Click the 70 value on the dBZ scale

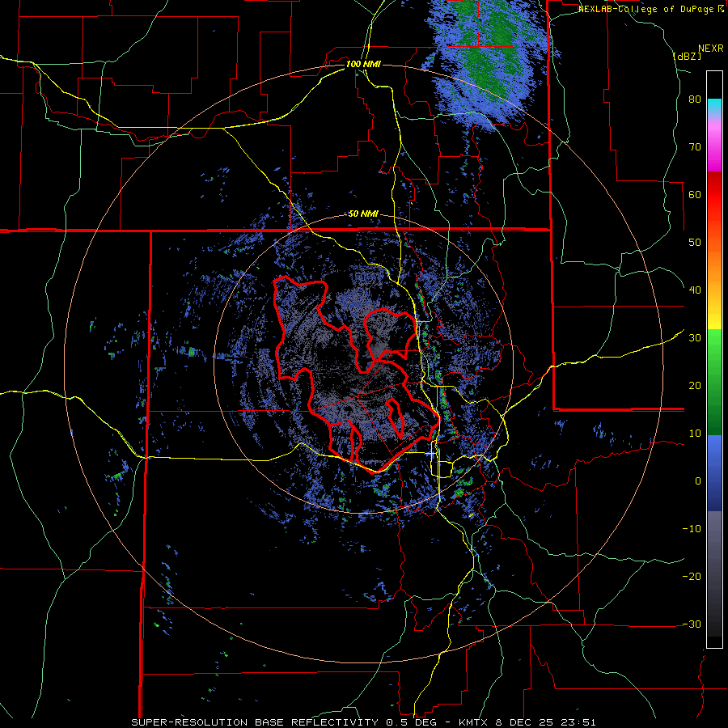point(695,147)
